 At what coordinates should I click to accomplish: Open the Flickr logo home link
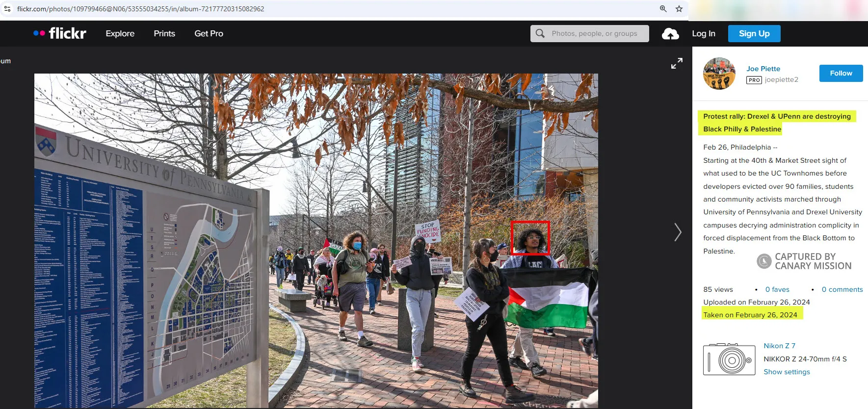60,33
